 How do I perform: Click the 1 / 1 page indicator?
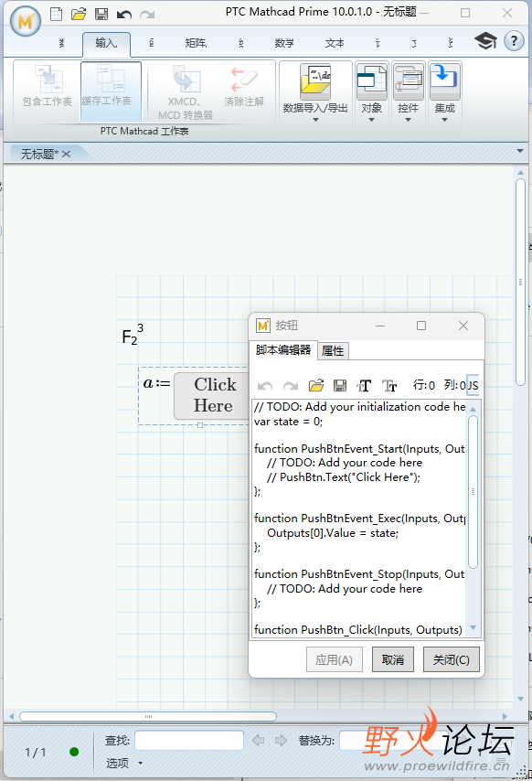[x=36, y=752]
